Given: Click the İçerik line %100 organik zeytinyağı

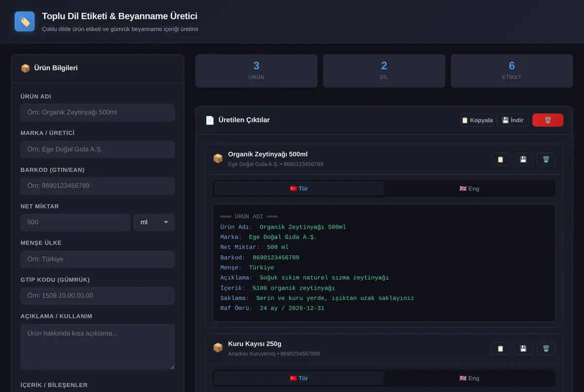Looking at the screenshot, I should coord(277,288).
